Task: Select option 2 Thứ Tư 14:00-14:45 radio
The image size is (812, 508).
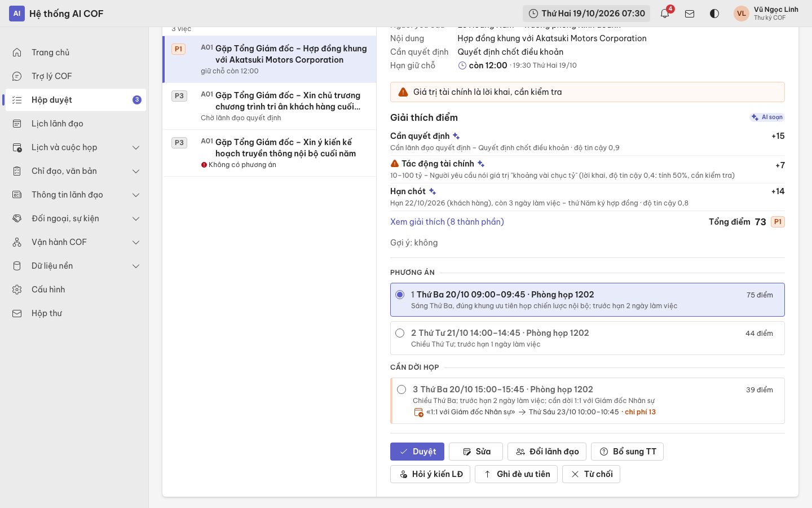Action: coord(400,333)
